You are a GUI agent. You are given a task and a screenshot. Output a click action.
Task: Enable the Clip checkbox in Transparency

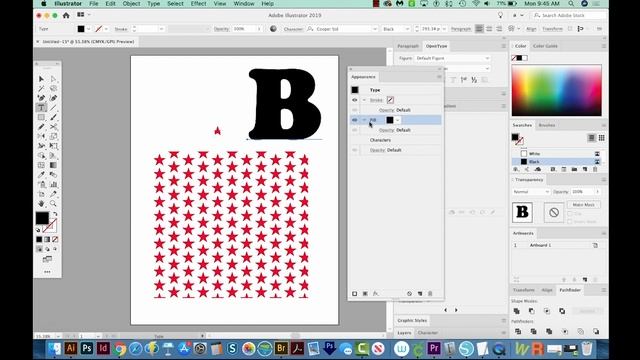click(570, 214)
